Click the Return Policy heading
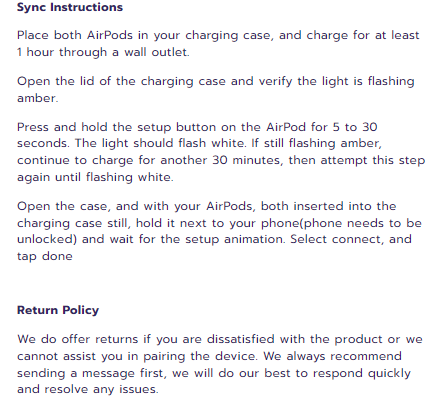441x412 pixels. coord(58,310)
